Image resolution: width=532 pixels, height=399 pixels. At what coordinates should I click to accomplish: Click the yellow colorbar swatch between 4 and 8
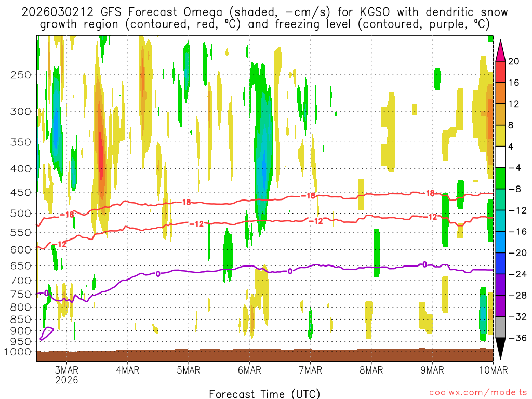pos(500,136)
